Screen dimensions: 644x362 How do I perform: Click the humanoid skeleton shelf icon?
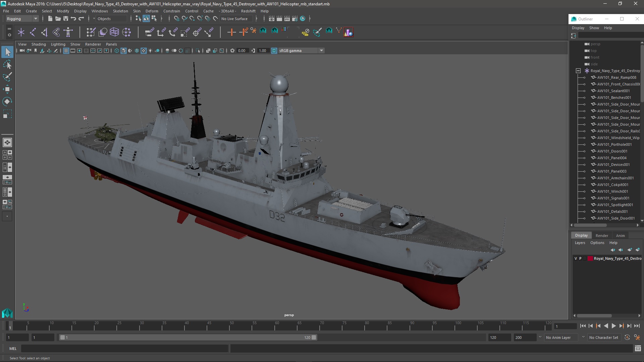coord(68,32)
